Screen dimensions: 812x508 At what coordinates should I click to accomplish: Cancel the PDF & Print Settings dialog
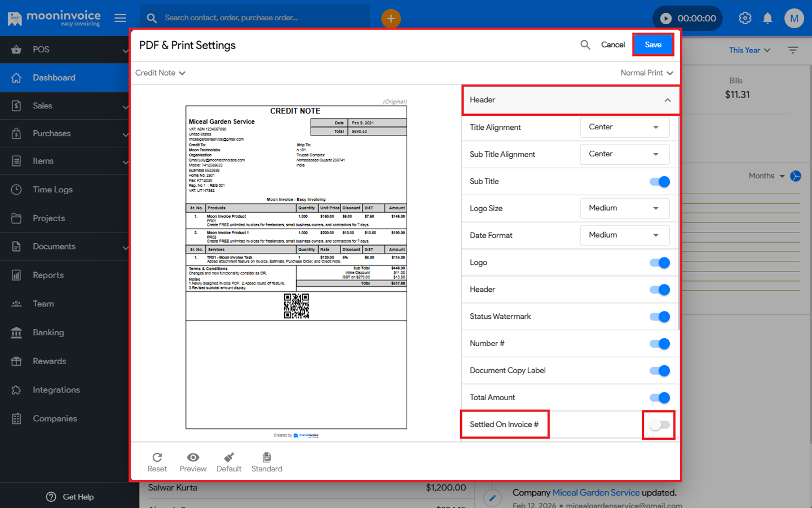pyautogui.click(x=612, y=45)
